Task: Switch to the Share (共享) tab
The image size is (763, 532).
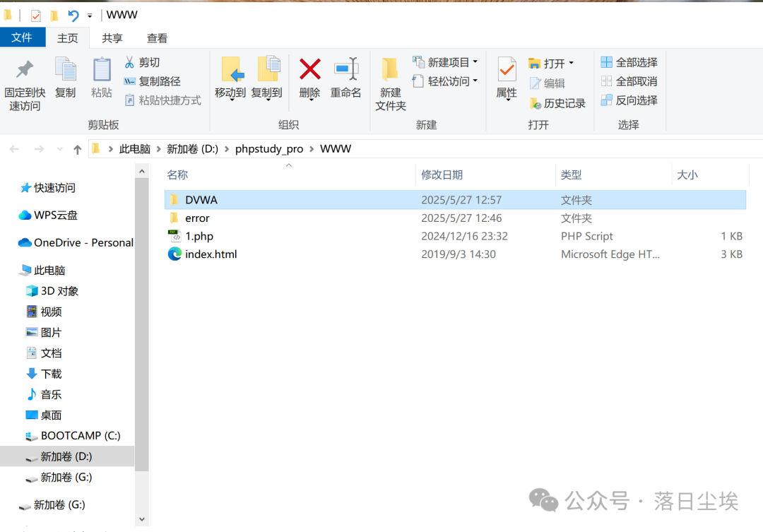Action: [x=112, y=38]
